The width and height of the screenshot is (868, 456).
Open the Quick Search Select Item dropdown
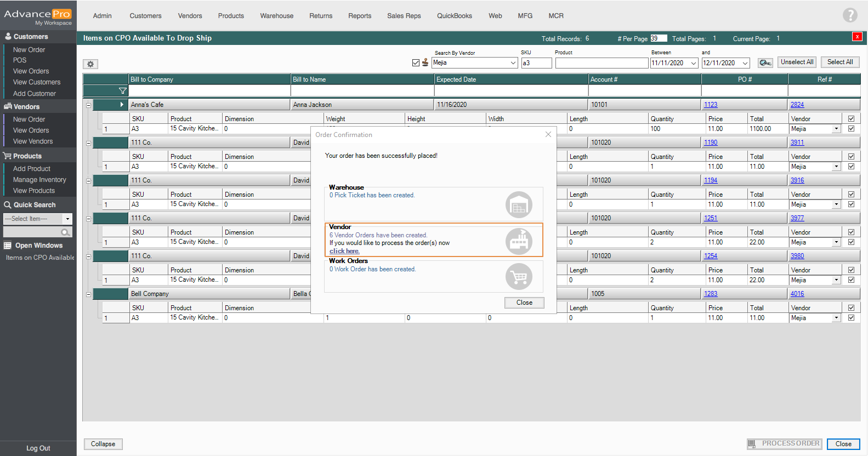click(67, 219)
